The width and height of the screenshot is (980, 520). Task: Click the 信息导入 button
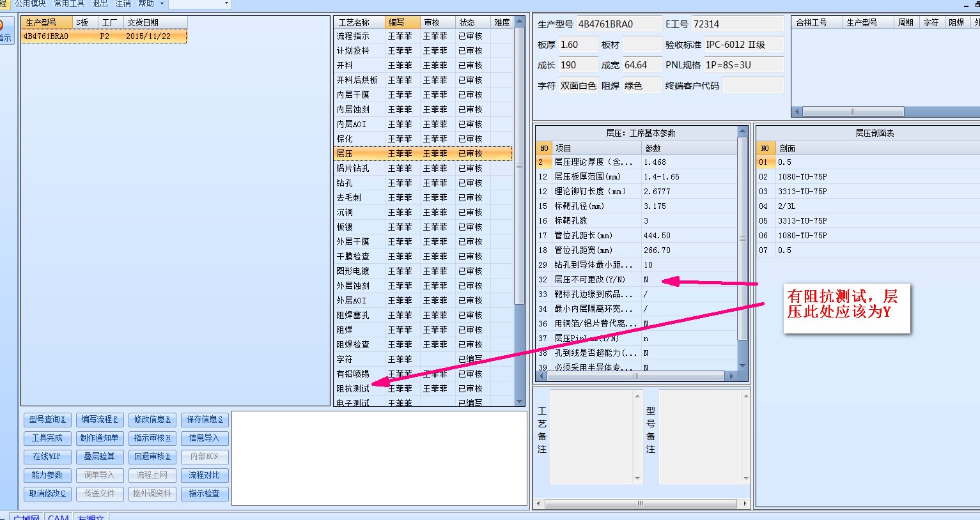point(205,438)
